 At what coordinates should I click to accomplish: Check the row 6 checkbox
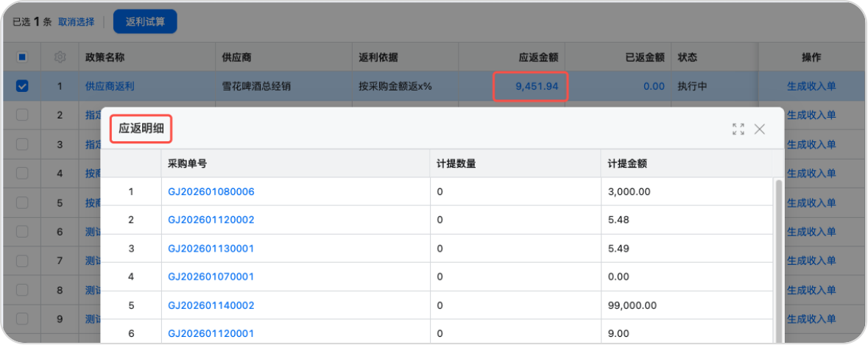[22, 231]
